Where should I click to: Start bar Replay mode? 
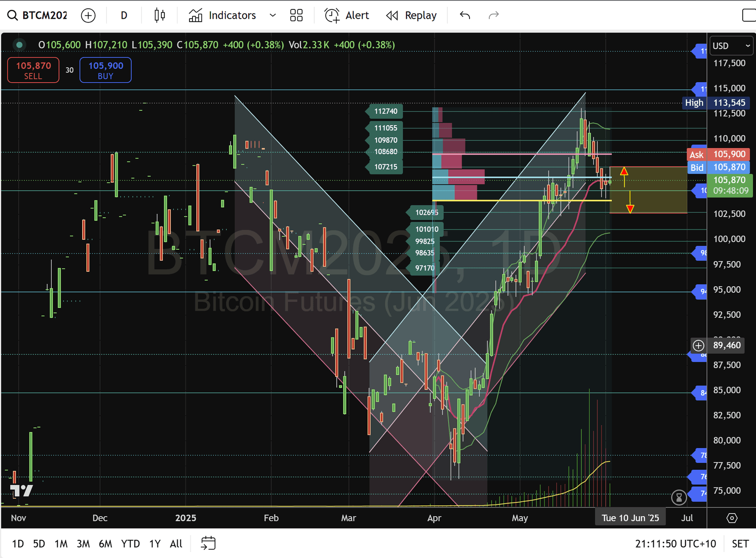(391, 15)
